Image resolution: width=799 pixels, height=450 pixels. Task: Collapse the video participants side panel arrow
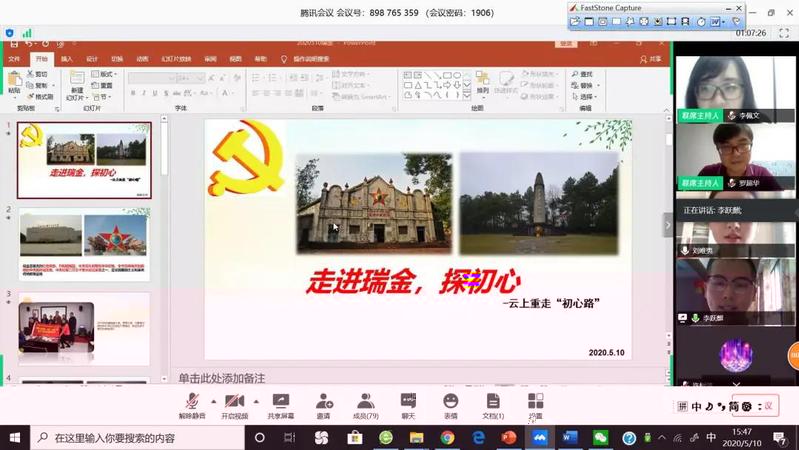click(668, 225)
